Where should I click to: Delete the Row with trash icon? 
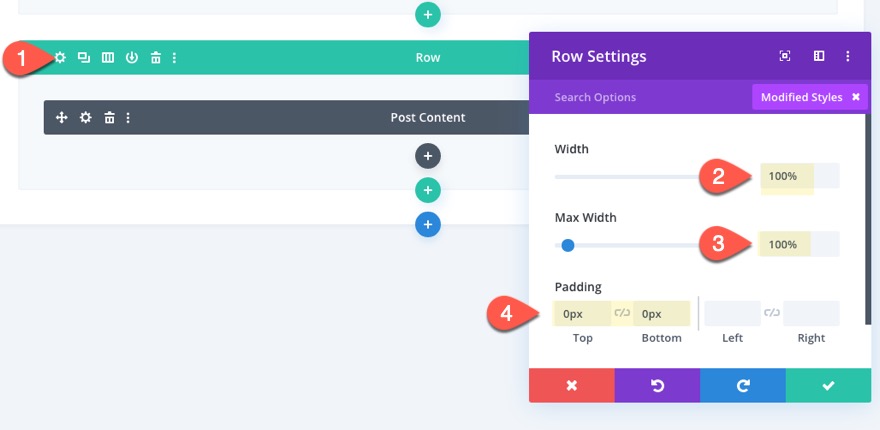pyautogui.click(x=155, y=58)
